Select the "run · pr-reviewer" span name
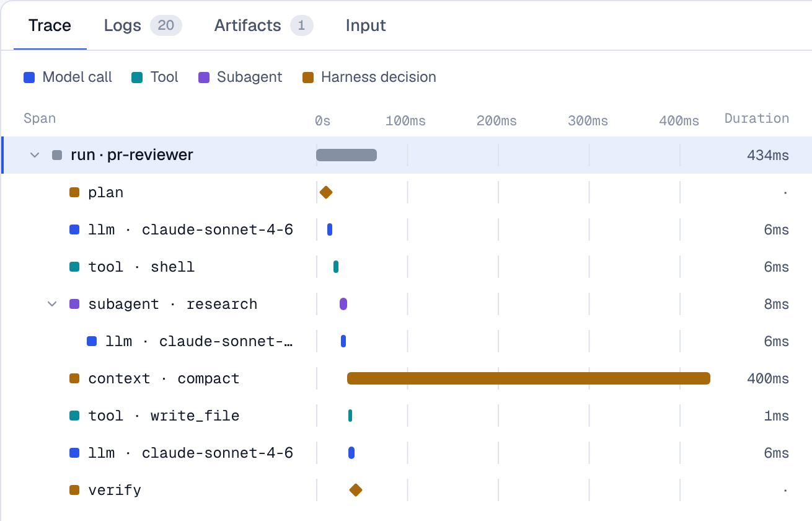 pos(132,155)
